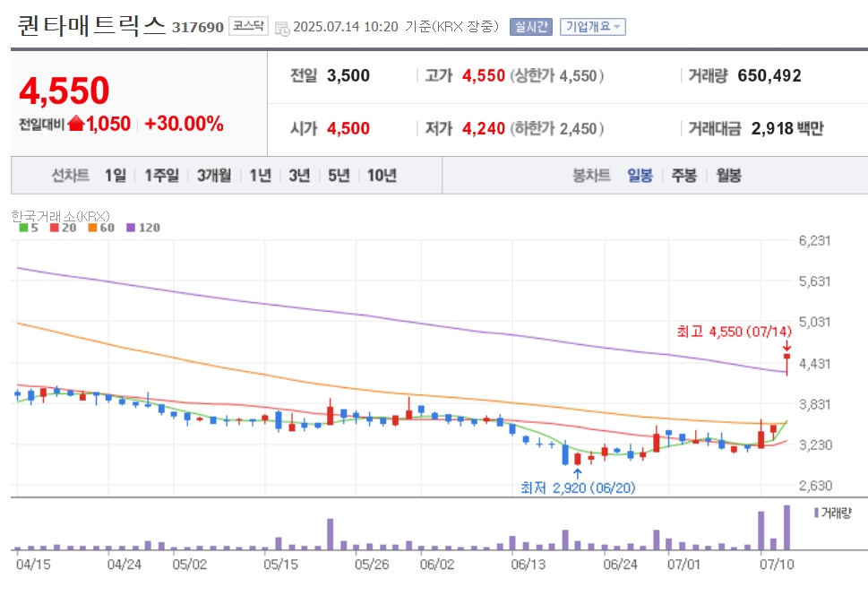Viewport: 868px width, 596px height.
Task: Click the orange 60-day moving average legend marker
Action: [92, 228]
